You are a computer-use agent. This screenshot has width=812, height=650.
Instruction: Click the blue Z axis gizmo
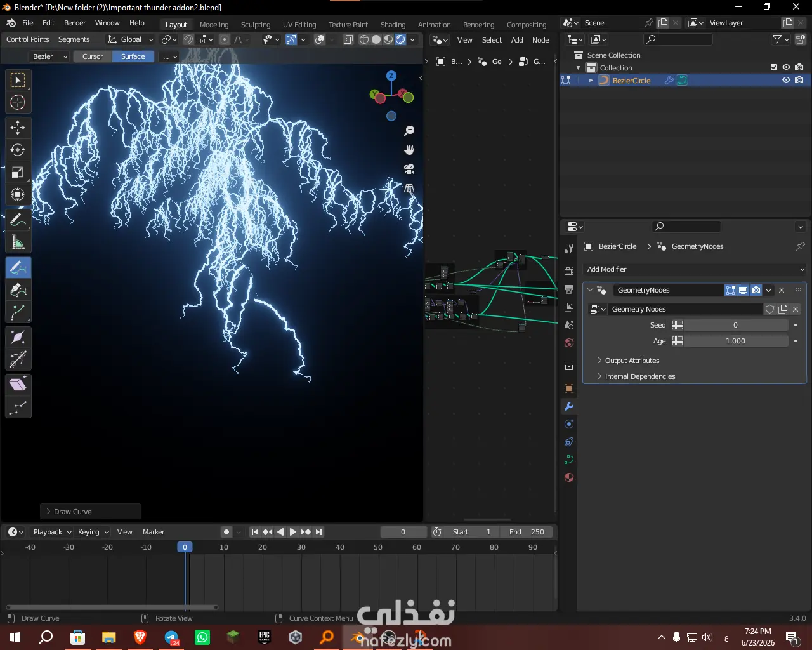click(x=391, y=76)
